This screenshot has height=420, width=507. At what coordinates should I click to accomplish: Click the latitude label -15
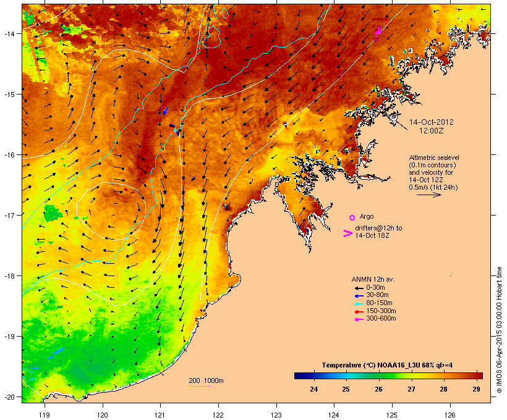pyautogui.click(x=9, y=94)
